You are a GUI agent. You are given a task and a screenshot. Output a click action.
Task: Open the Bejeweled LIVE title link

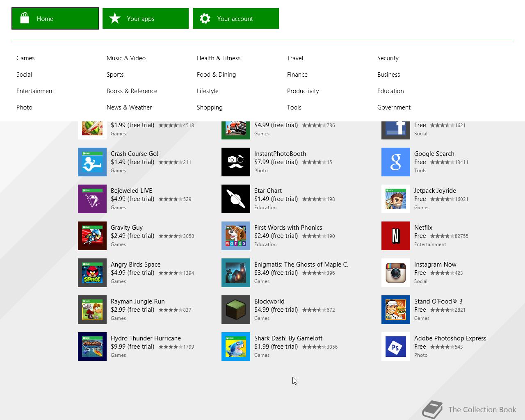[x=131, y=191]
